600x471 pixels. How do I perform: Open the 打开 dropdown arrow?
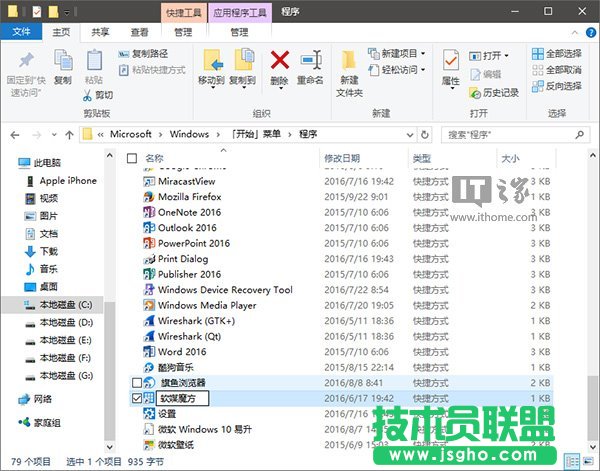click(x=507, y=56)
